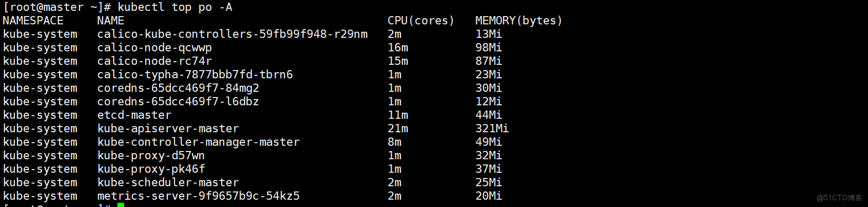Click the calico-node-qcwwp pod name
868x207 pixels.
click(154, 48)
